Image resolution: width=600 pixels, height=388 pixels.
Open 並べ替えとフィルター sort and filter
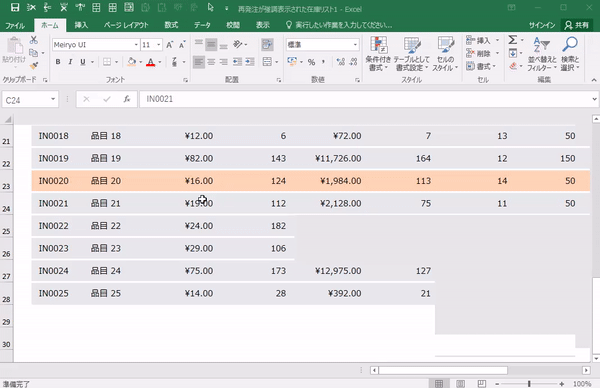[x=542, y=54]
